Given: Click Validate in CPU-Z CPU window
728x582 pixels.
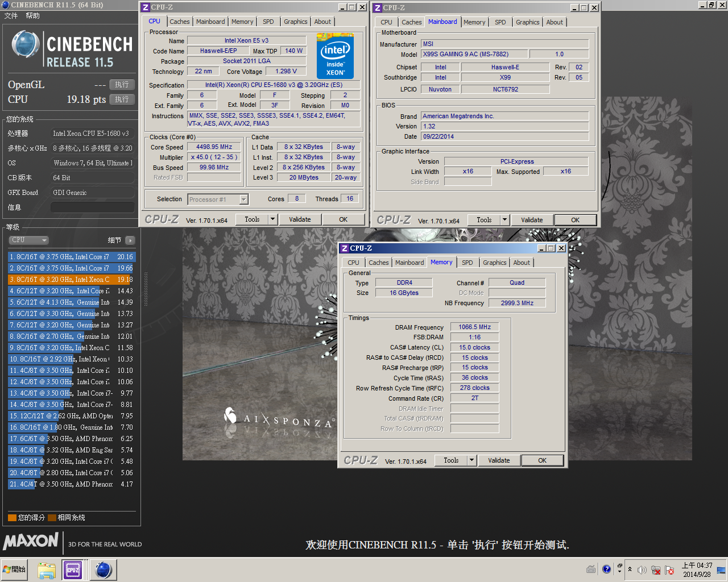Looking at the screenshot, I should 300,219.
